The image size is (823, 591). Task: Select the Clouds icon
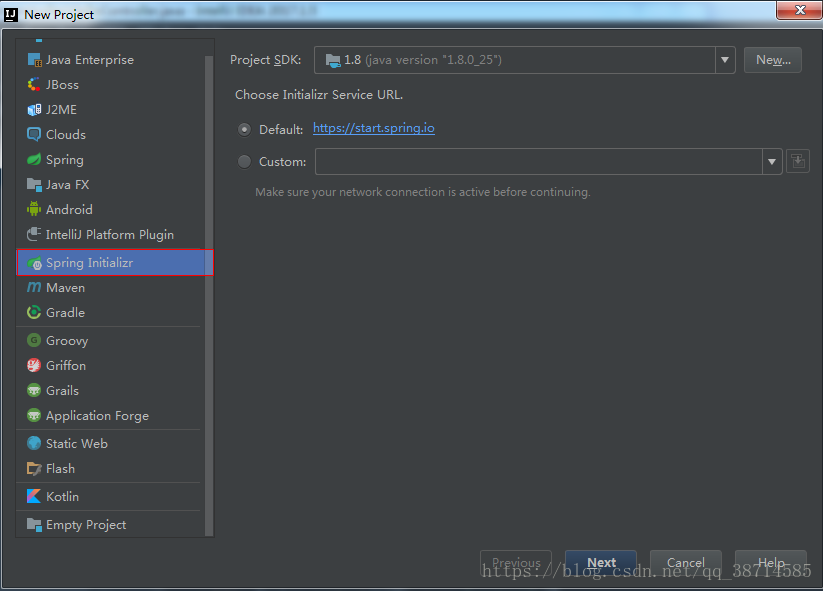pyautogui.click(x=34, y=134)
